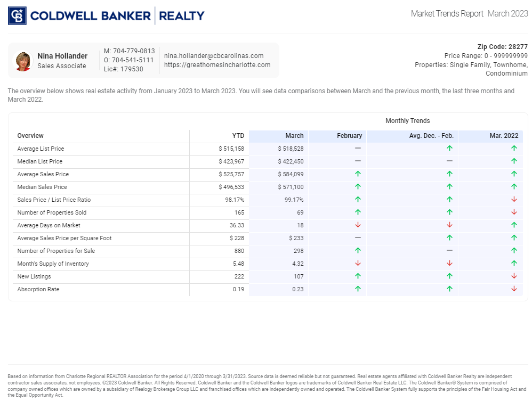The image size is (532, 402).
Task: Select the up arrow under Mar. 2022 for Median List Price
Action: coord(513,161)
